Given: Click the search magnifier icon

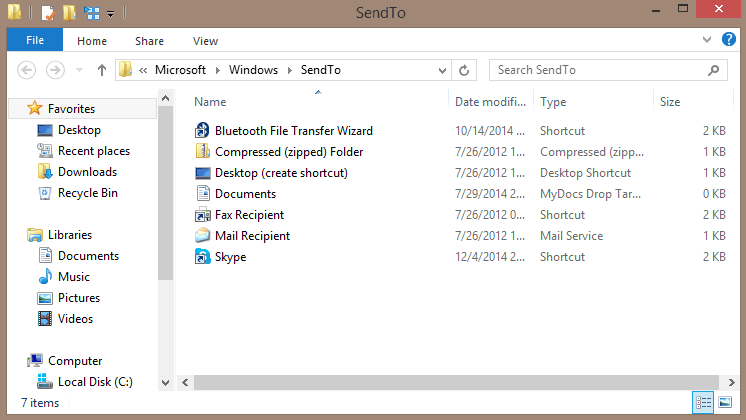Looking at the screenshot, I should click(x=713, y=70).
